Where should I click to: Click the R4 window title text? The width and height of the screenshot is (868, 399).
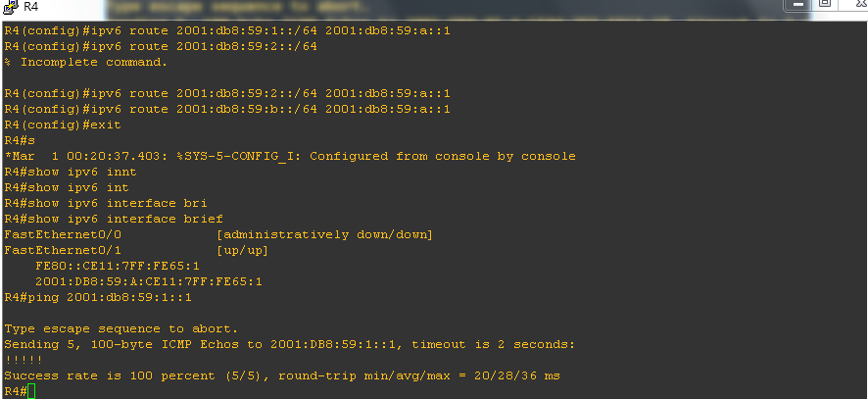click(x=30, y=8)
